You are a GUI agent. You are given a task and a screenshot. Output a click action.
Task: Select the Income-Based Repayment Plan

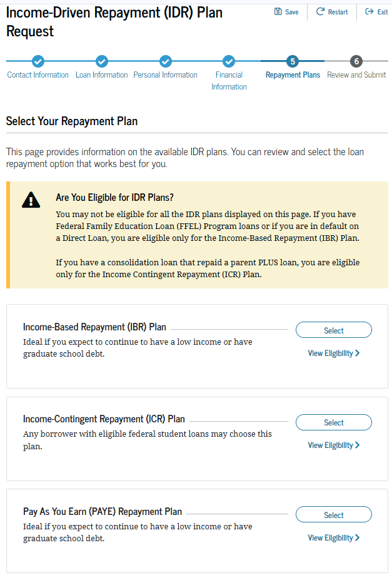pos(333,330)
